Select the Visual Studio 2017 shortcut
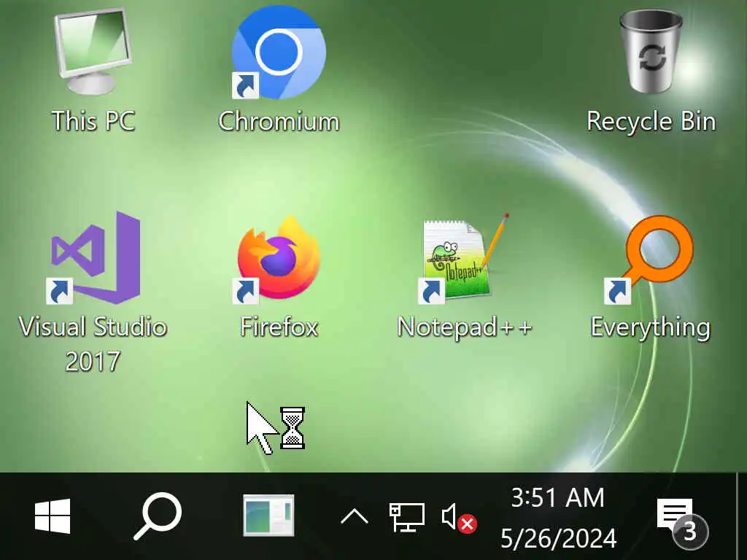The width and height of the screenshot is (747, 560). [94, 257]
